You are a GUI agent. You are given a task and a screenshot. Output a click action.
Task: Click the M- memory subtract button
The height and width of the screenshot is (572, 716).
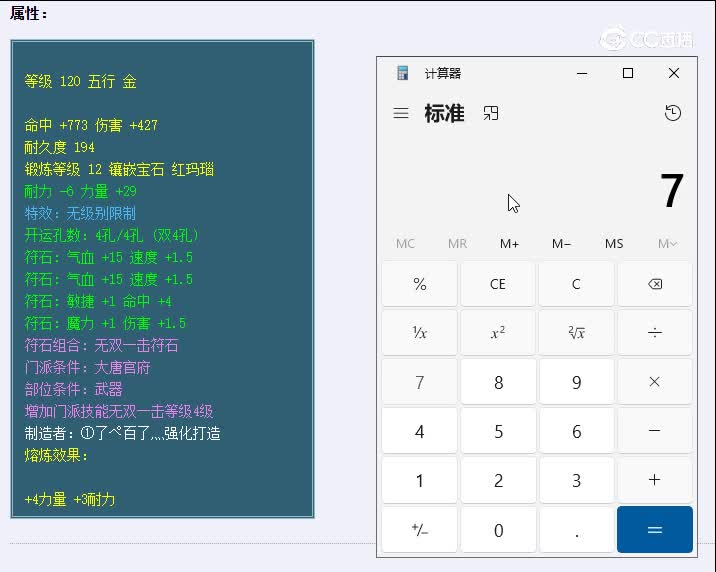(562, 244)
